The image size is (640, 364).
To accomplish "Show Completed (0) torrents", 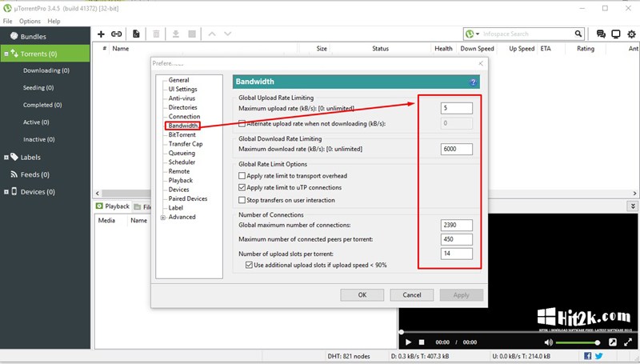I will tap(42, 105).
